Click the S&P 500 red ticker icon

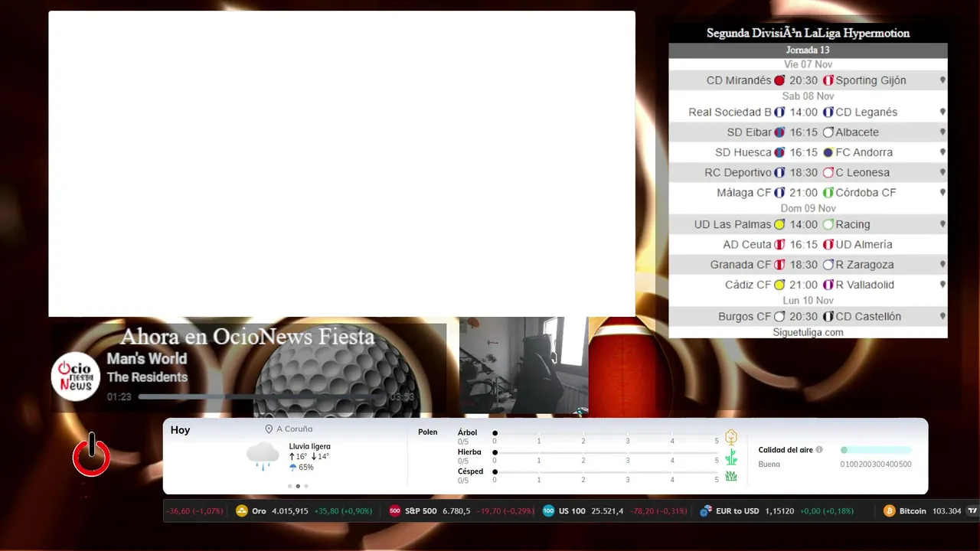point(395,511)
